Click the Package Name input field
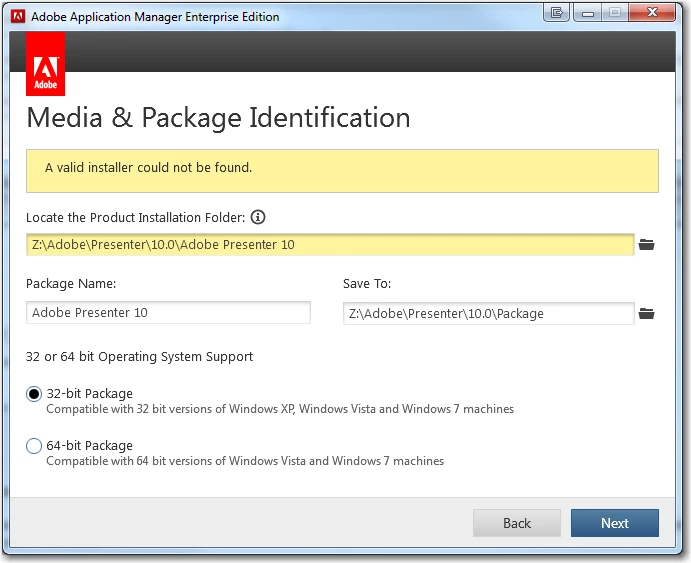Viewport: 691px width, 563px height. 168,313
